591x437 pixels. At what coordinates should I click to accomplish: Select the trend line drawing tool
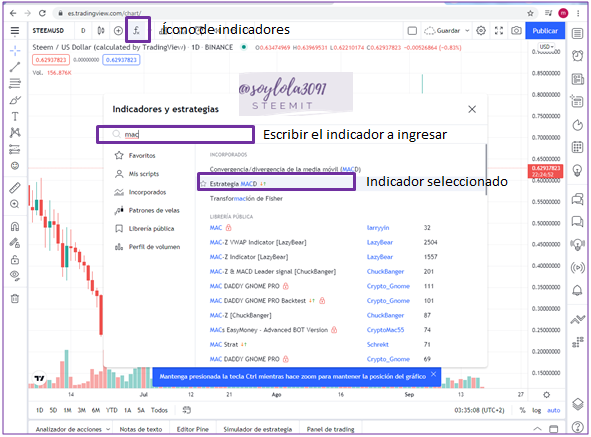(x=15, y=67)
